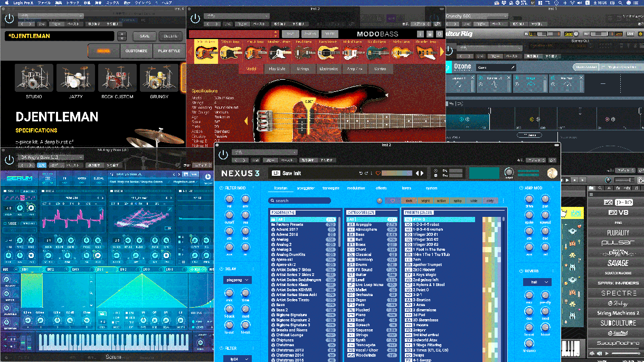Open Nexus reverb type dropdown hall
644x362 pixels.
[537, 282]
